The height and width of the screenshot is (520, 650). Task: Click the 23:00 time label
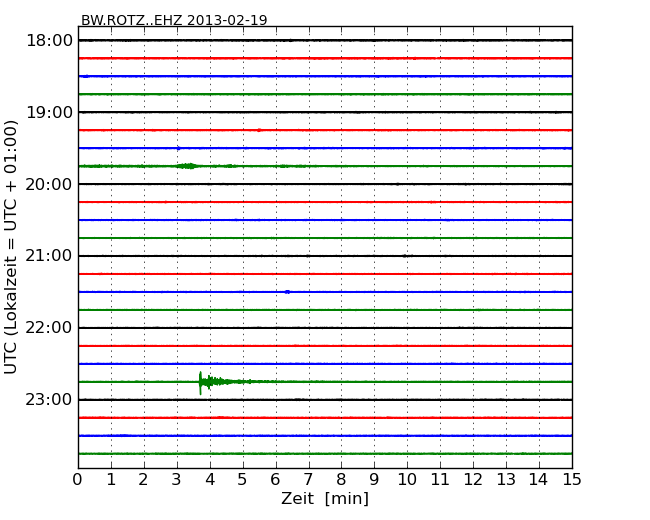tap(49, 399)
